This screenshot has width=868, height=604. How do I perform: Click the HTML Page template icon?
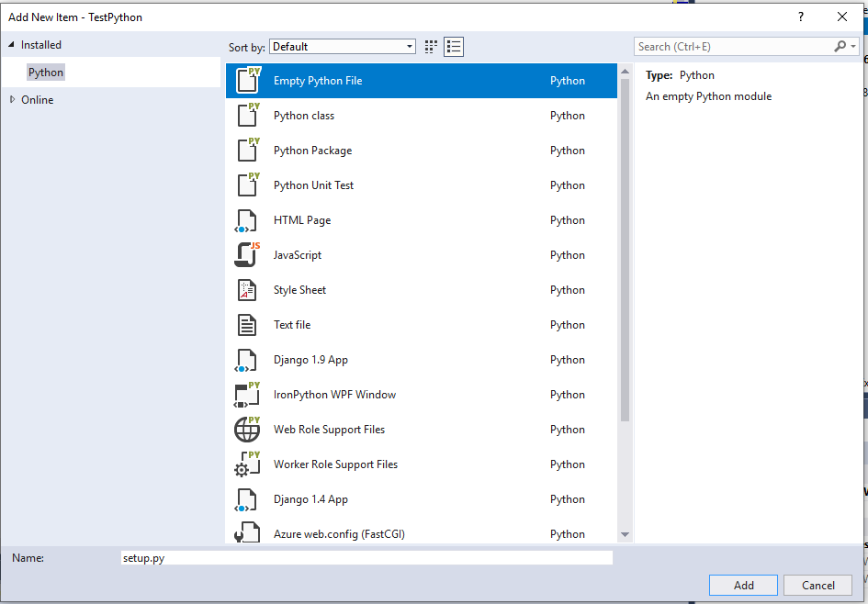click(x=246, y=220)
